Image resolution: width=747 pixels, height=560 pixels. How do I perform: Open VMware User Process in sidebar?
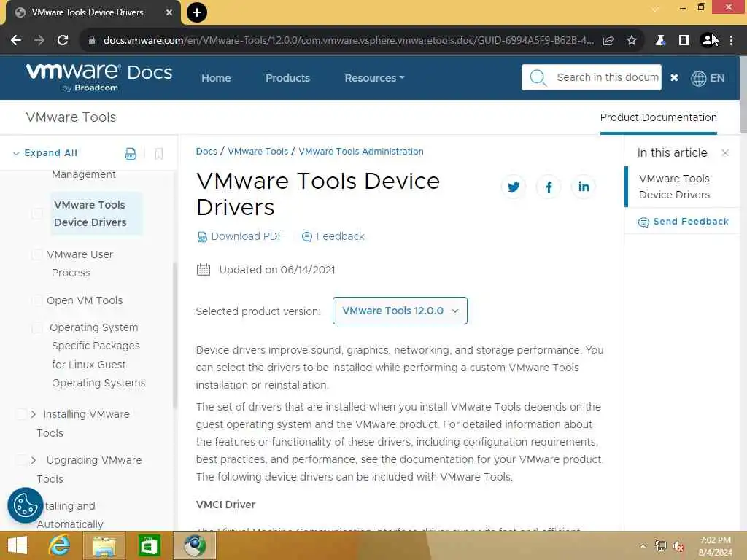coord(80,263)
